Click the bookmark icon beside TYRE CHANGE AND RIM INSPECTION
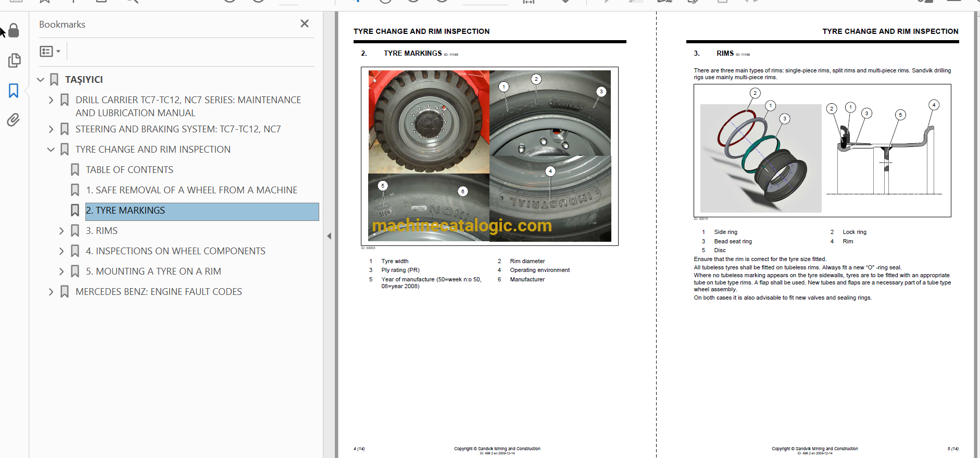Screen dimensions: 980x458 65,150
